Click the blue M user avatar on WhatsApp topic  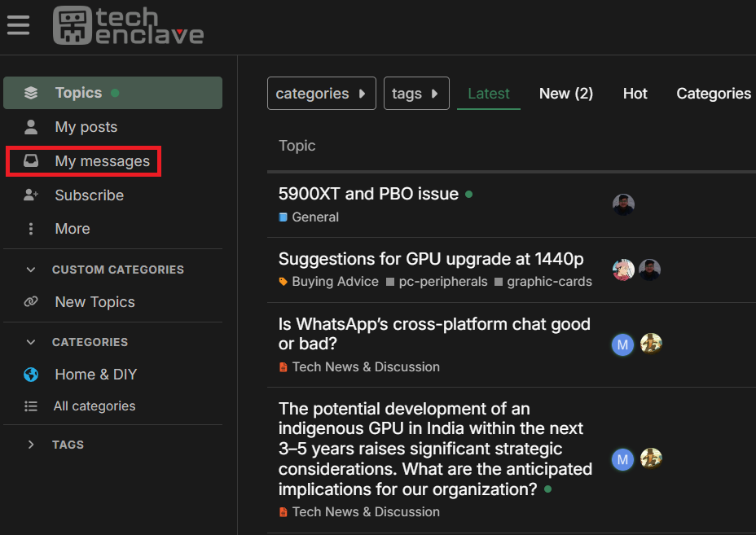tap(622, 344)
